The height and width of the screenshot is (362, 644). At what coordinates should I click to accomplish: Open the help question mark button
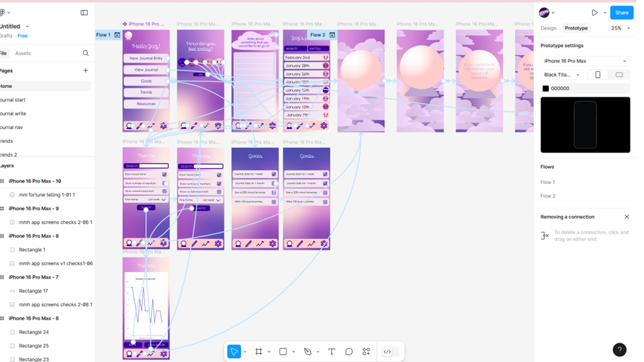[x=619, y=350]
